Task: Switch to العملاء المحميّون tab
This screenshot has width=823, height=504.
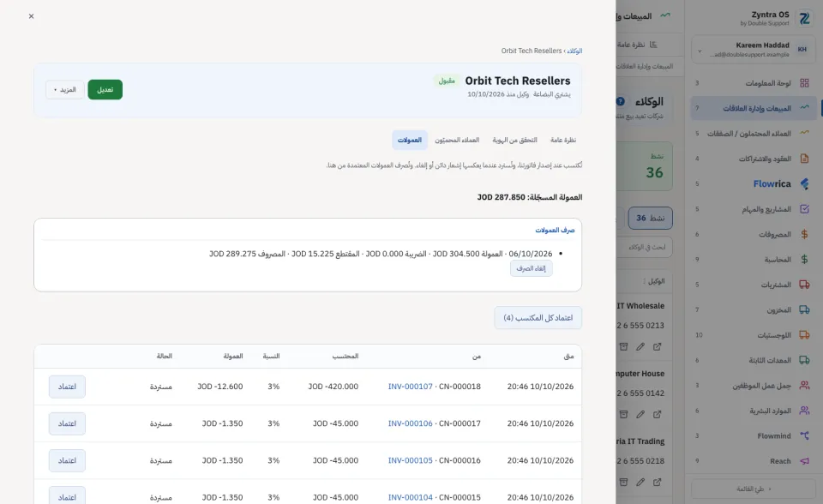Action: click(457, 141)
